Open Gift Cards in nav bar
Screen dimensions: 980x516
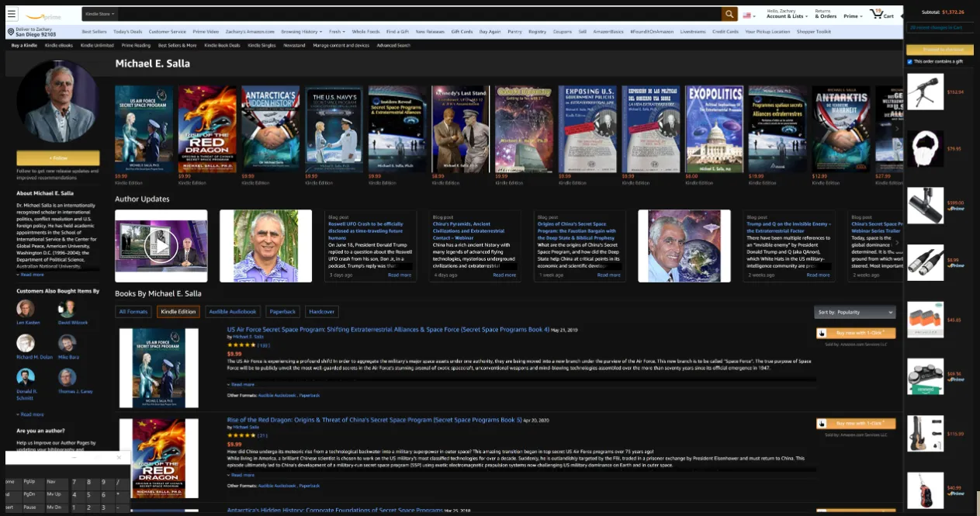pos(462,32)
